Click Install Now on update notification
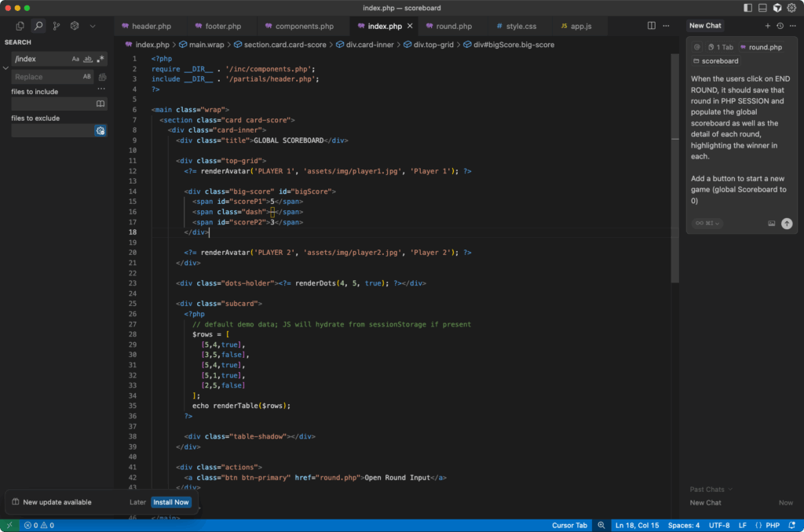 (171, 502)
